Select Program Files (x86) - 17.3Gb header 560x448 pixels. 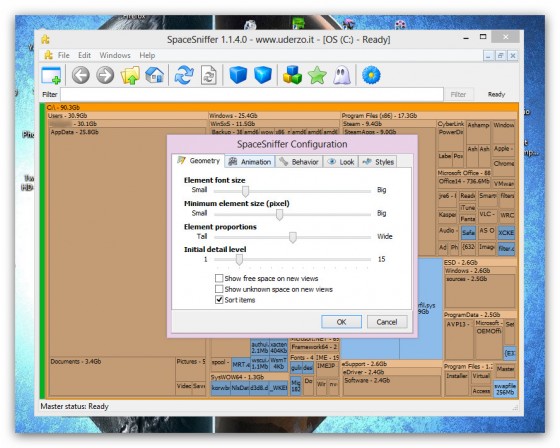pos(429,115)
